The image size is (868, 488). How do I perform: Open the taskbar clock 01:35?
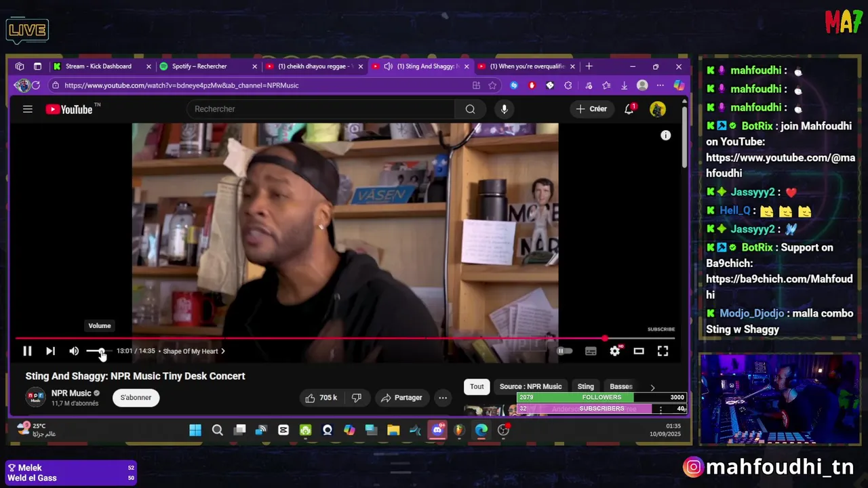(x=665, y=430)
